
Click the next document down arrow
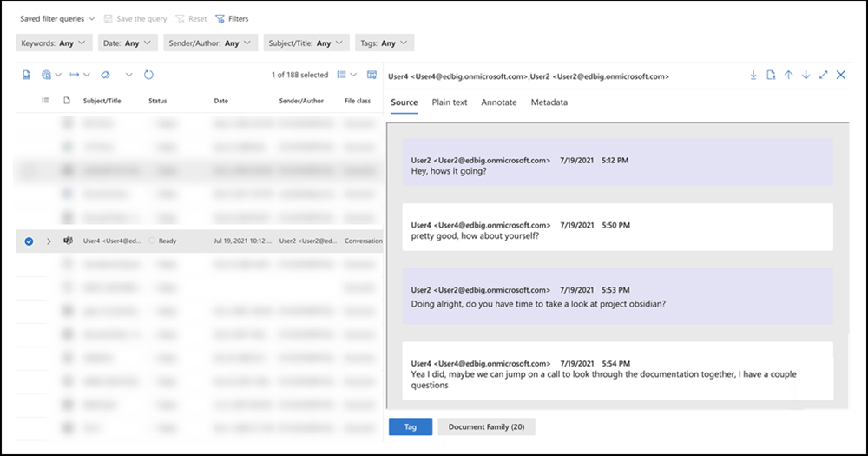(x=806, y=76)
